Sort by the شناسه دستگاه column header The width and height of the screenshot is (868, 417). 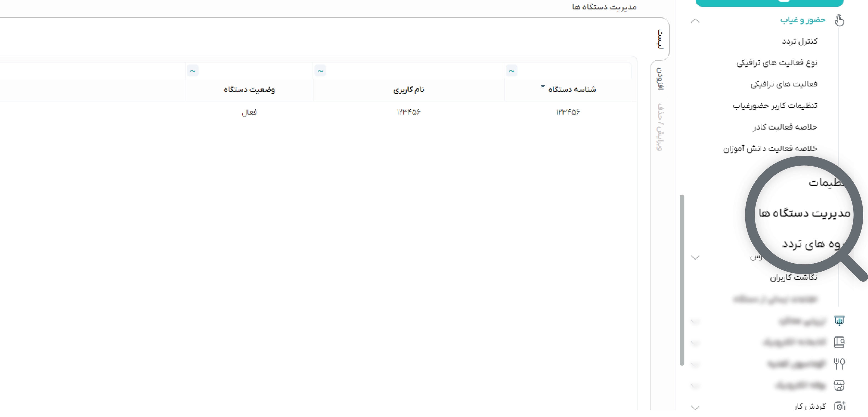point(572,90)
